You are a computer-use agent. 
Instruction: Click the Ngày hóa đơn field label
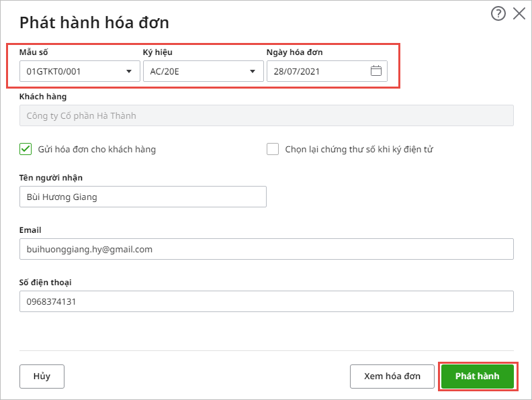click(x=294, y=52)
